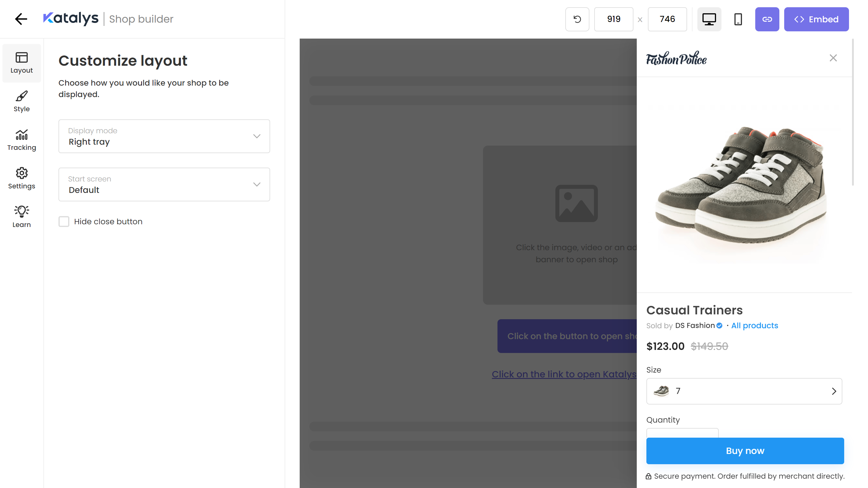Open the Tracking sidebar section
The width and height of the screenshot is (868, 488).
22,140
